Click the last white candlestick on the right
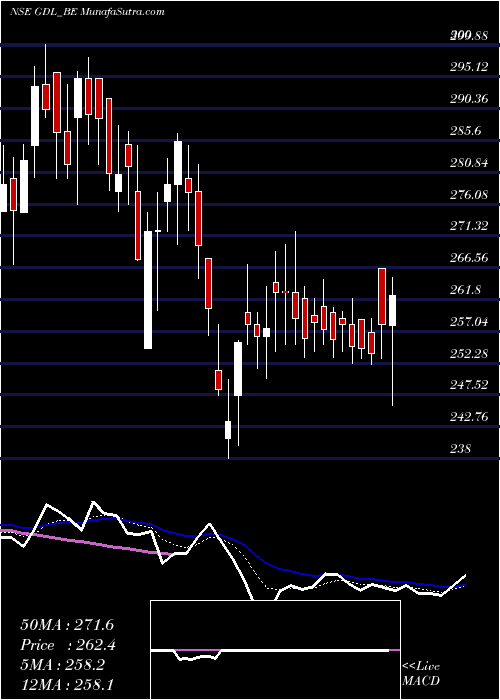Screen dimensions: 500x700 392,310
